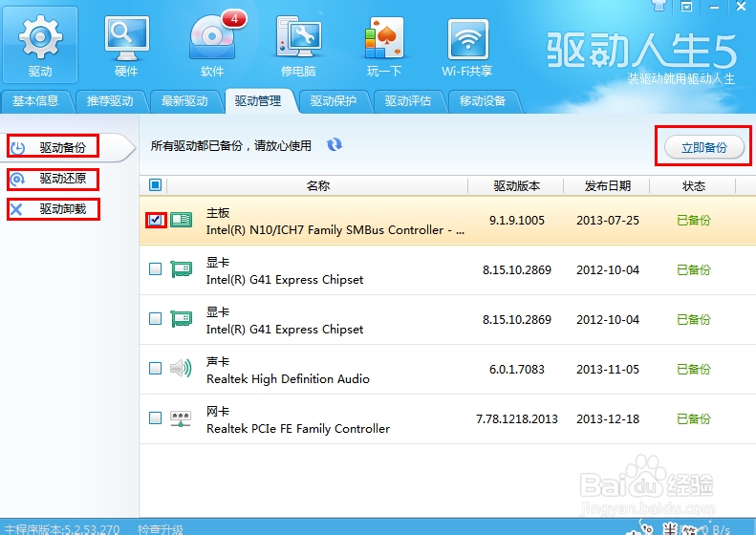Click the 主程序版本 5.2.53.270 status text
Image resolution: width=756 pixels, height=535 pixels.
62,529
